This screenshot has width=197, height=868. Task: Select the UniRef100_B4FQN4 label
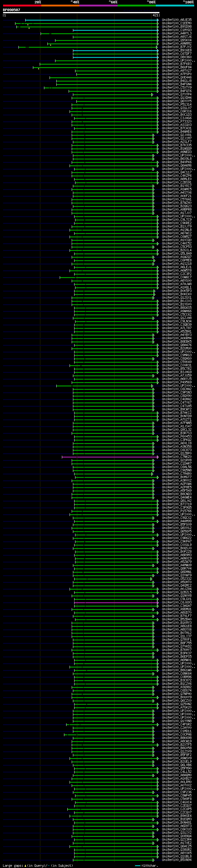coord(177,84)
